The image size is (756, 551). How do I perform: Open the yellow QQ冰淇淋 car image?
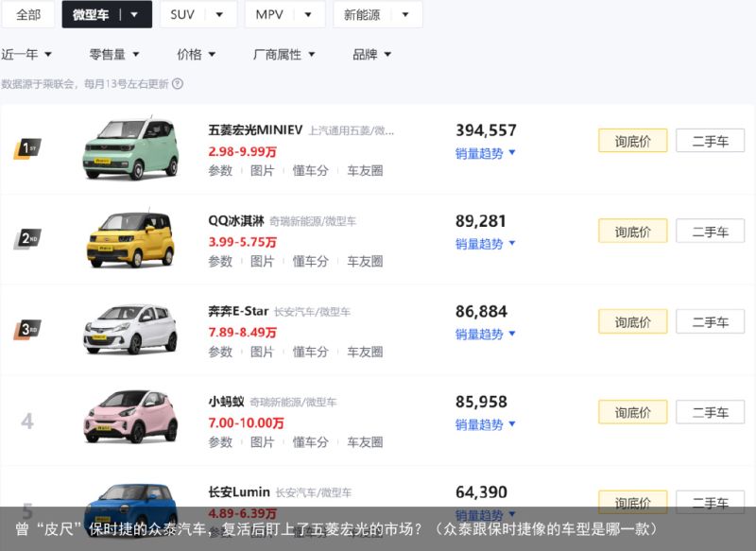[130, 238]
